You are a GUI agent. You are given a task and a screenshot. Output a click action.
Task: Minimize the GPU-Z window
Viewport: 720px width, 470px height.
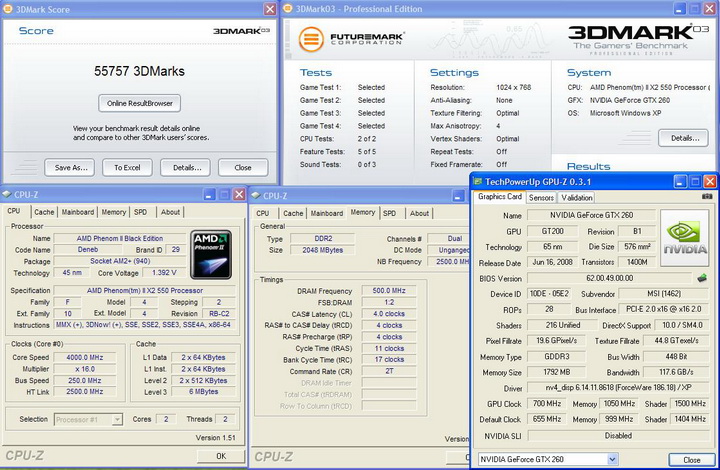point(680,182)
